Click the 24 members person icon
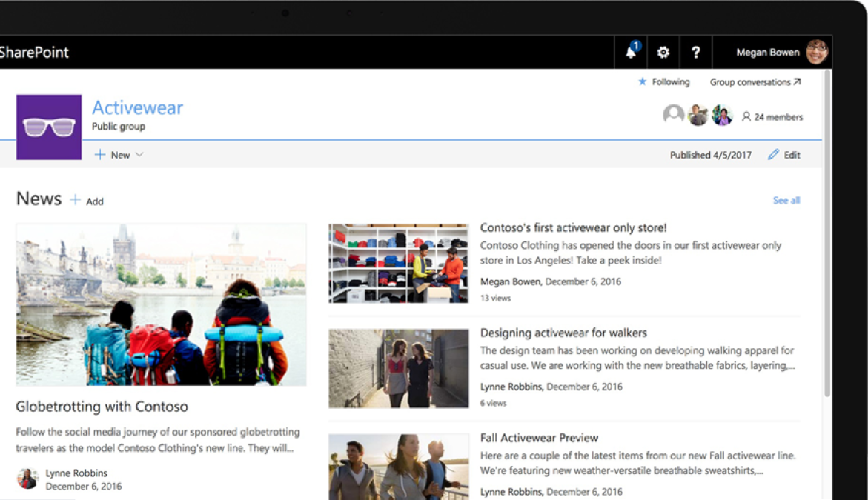This screenshot has height=500, width=868. (x=746, y=117)
